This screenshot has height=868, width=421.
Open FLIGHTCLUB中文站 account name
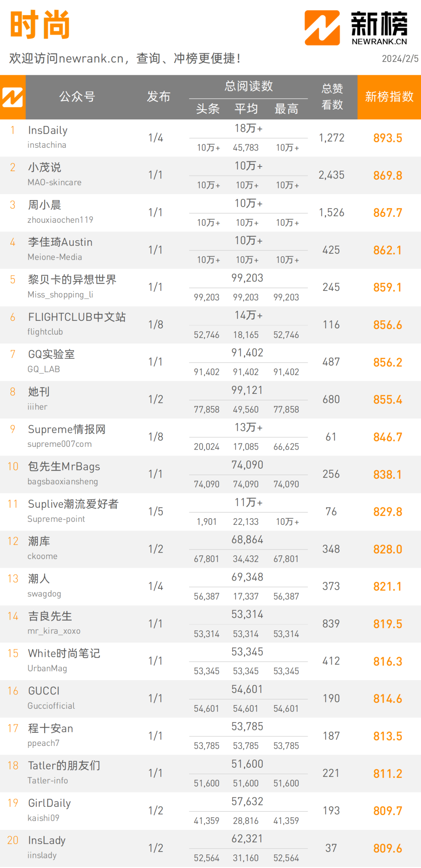point(77,317)
